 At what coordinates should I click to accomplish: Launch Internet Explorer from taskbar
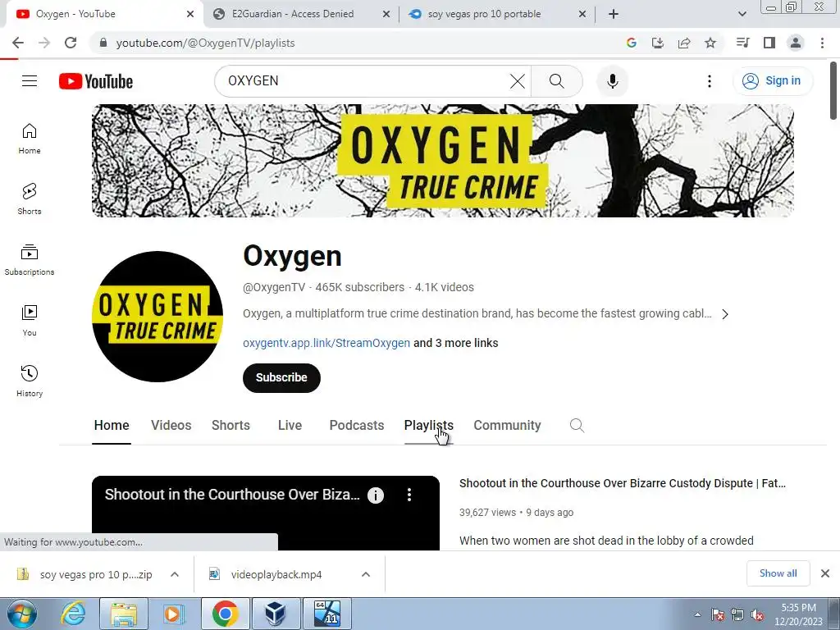[73, 614]
